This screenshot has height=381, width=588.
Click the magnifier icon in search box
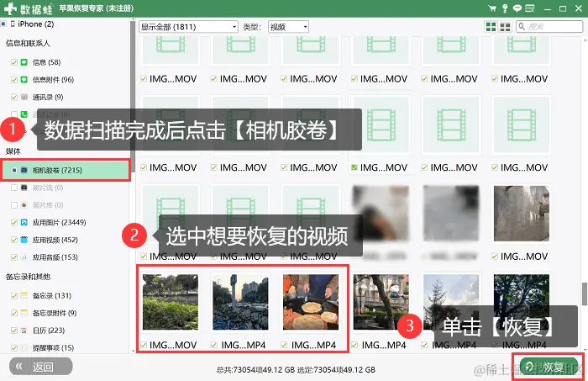pos(522,27)
